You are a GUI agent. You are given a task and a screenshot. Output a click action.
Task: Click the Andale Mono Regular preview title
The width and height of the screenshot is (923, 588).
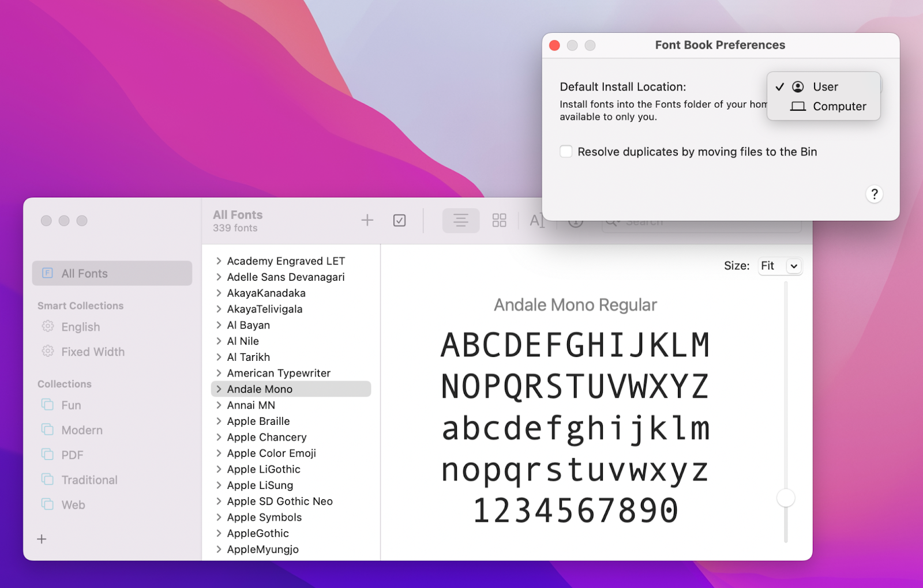pyautogui.click(x=575, y=305)
